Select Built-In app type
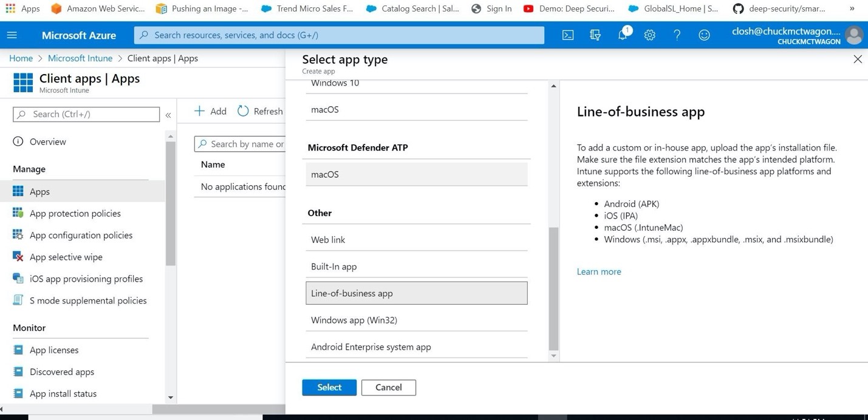This screenshot has width=868, height=420. (x=417, y=266)
